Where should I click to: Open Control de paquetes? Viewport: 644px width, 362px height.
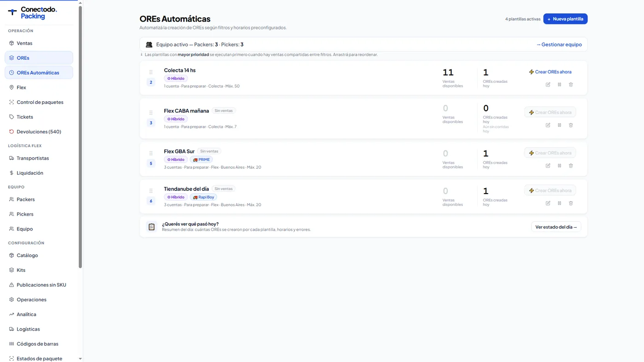(39, 102)
